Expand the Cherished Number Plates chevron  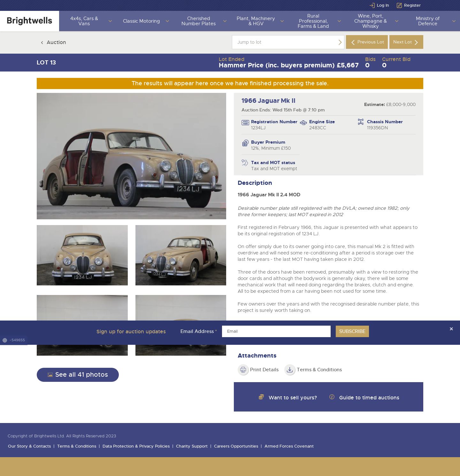[x=225, y=21]
